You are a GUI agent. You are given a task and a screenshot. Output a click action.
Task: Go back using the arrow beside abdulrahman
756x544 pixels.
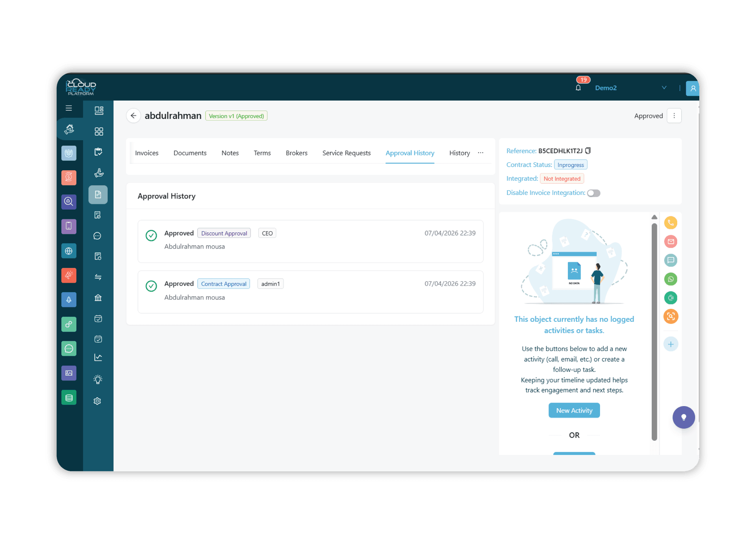[133, 115]
